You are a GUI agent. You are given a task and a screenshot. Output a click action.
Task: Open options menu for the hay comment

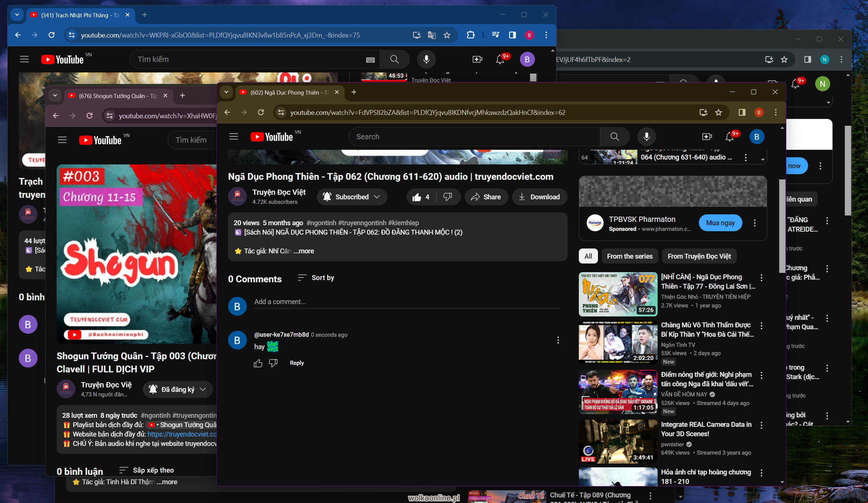coord(558,340)
